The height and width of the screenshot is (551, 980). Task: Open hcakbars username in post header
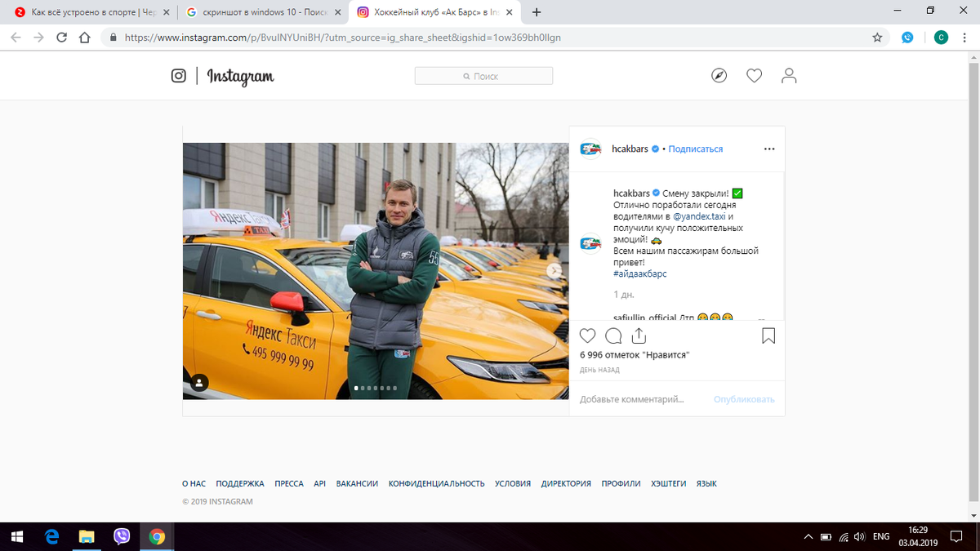pyautogui.click(x=630, y=149)
